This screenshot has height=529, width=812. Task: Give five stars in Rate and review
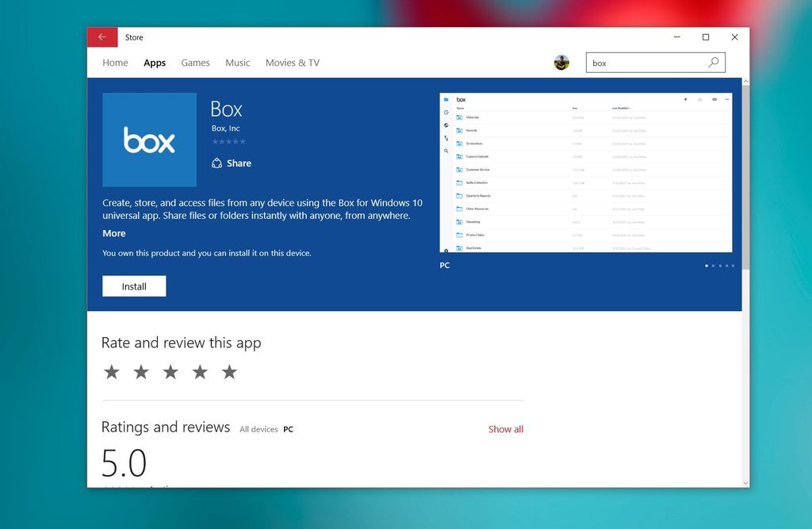(x=229, y=371)
